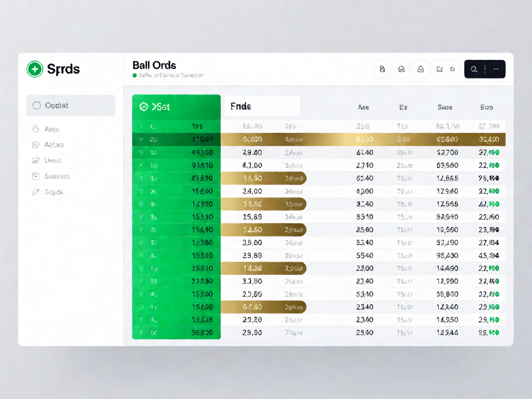Click the open-envelope icon in header toolbar
The width and height of the screenshot is (532, 399).
click(x=420, y=69)
